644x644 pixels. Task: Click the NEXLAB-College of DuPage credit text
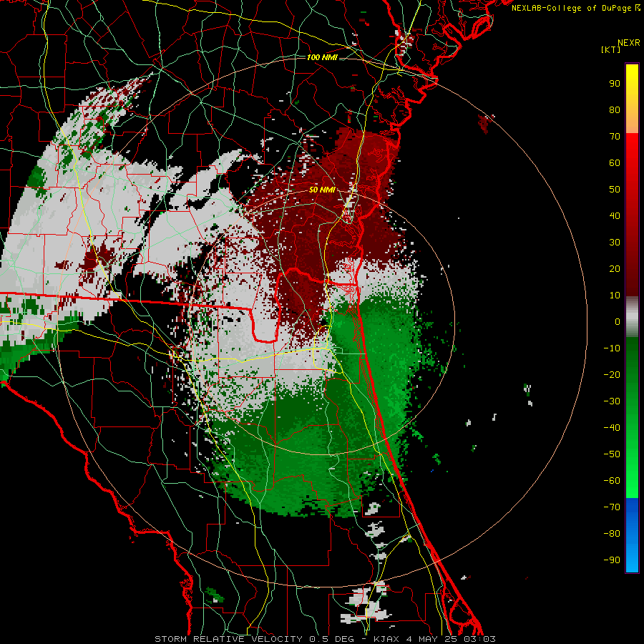point(575,8)
